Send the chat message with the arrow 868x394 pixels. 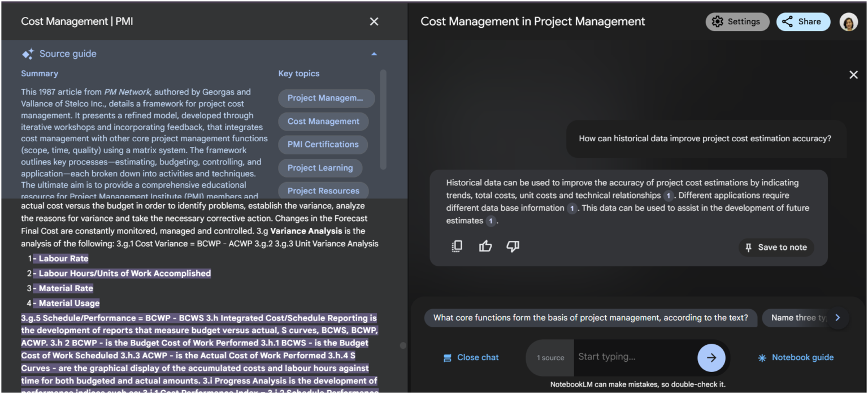[x=711, y=357]
